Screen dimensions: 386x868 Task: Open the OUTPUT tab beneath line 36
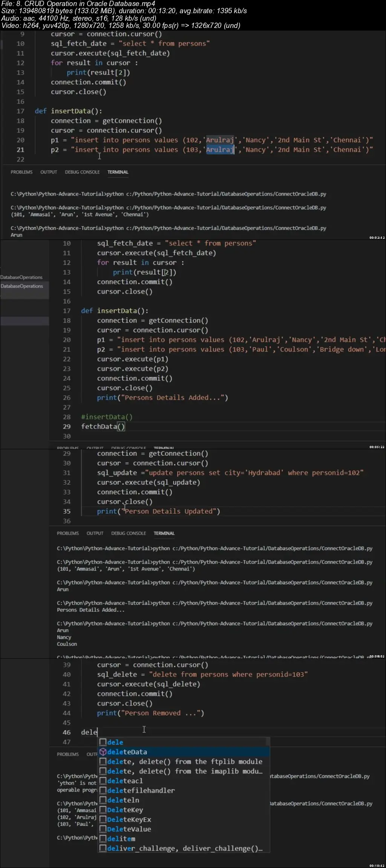(x=95, y=533)
